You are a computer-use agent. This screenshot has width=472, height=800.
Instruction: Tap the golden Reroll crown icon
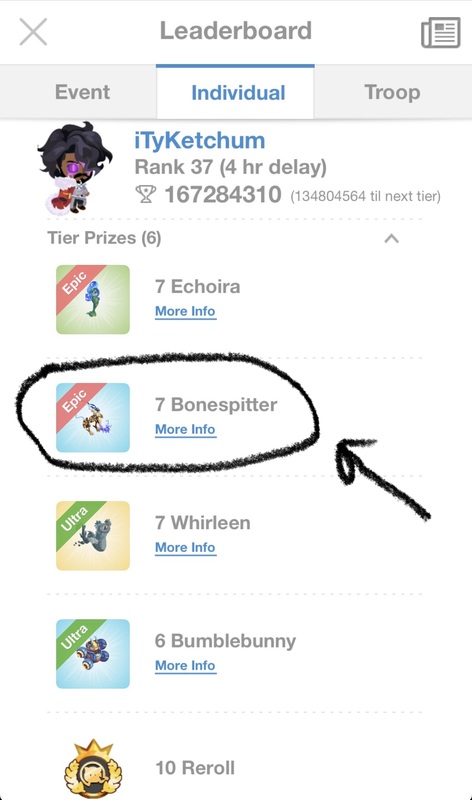click(93, 769)
